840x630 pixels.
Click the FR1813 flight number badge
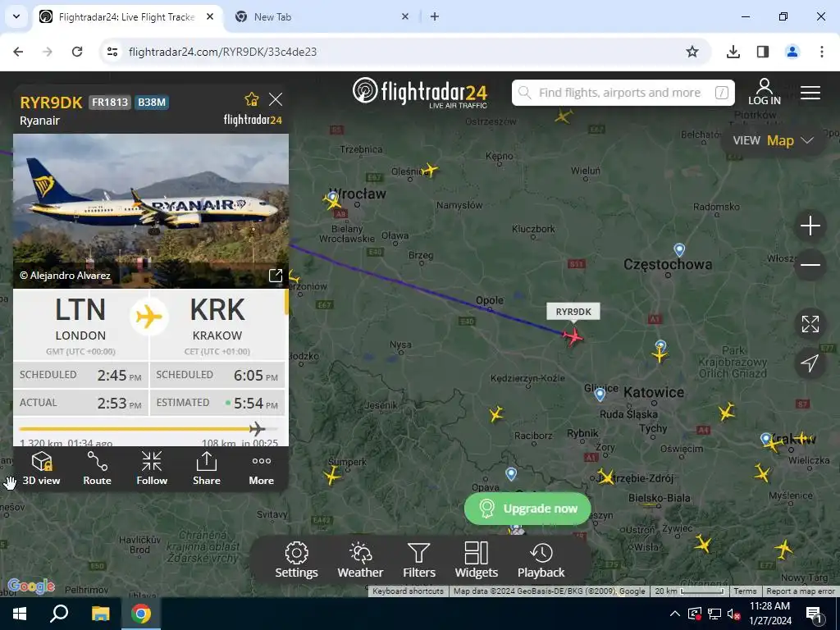point(110,103)
